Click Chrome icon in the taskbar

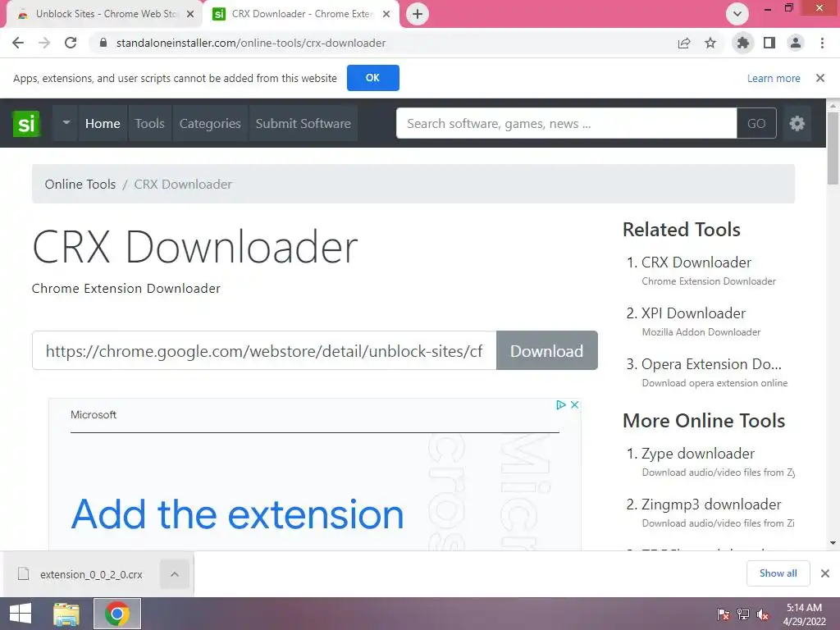(x=117, y=614)
